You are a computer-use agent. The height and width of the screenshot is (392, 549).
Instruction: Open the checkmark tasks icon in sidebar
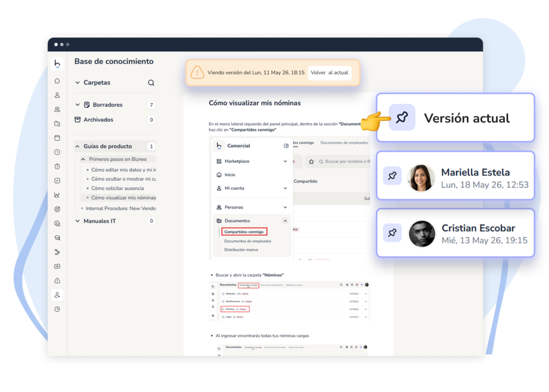point(57,181)
